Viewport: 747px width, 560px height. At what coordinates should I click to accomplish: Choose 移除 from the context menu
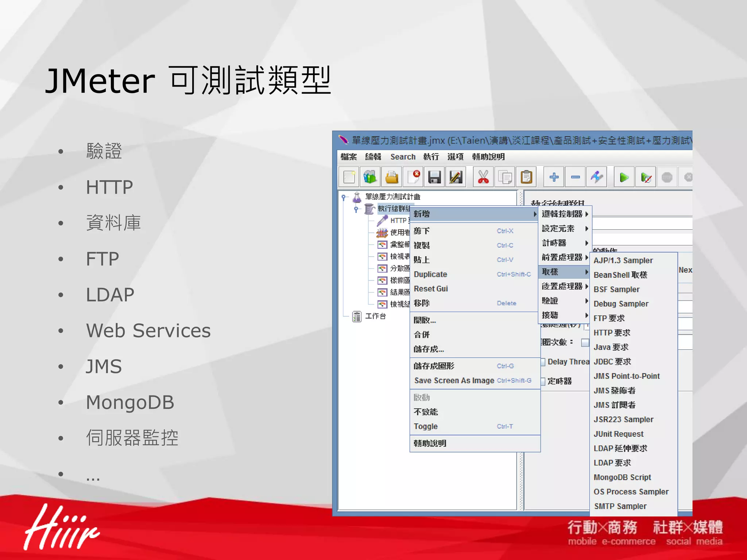[x=474, y=303]
